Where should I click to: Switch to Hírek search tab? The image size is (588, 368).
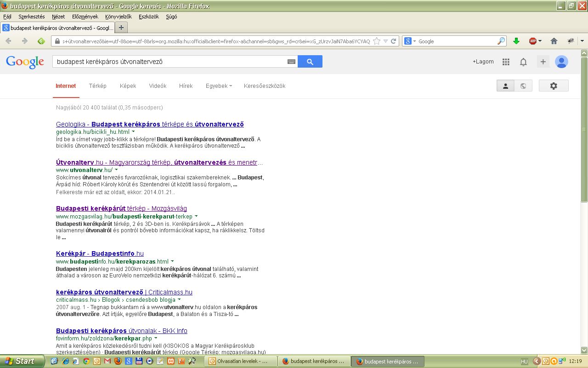click(x=186, y=86)
